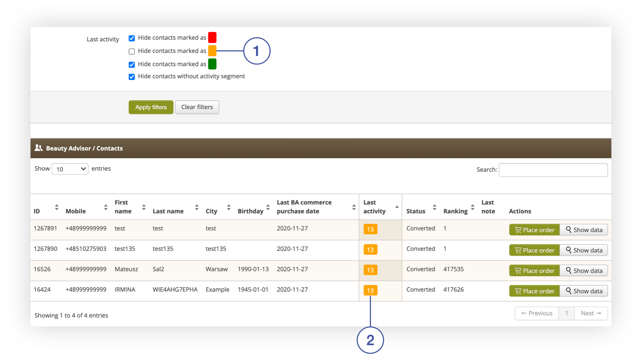Click city cell Example

point(217,290)
